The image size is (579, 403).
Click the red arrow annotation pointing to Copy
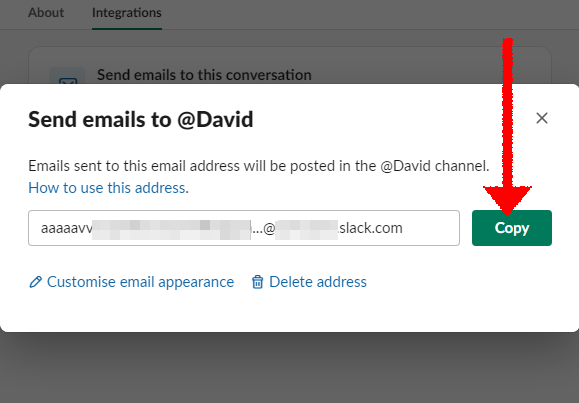(x=508, y=126)
